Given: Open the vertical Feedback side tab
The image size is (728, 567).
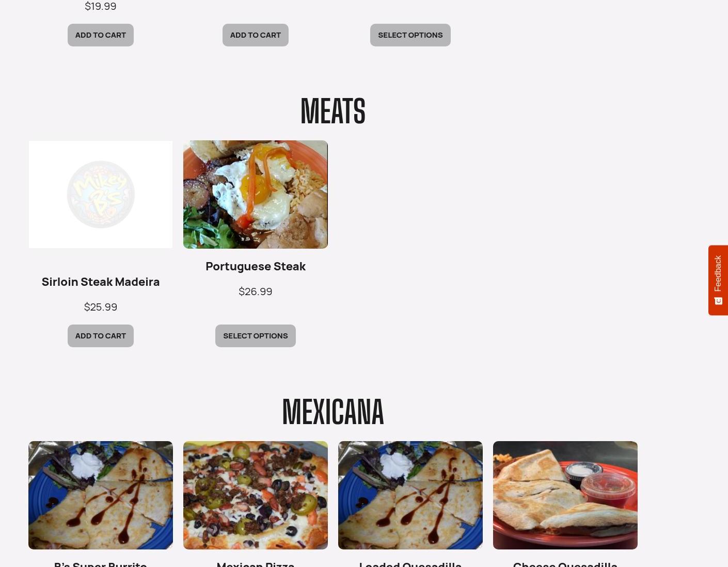Looking at the screenshot, I should point(718,280).
